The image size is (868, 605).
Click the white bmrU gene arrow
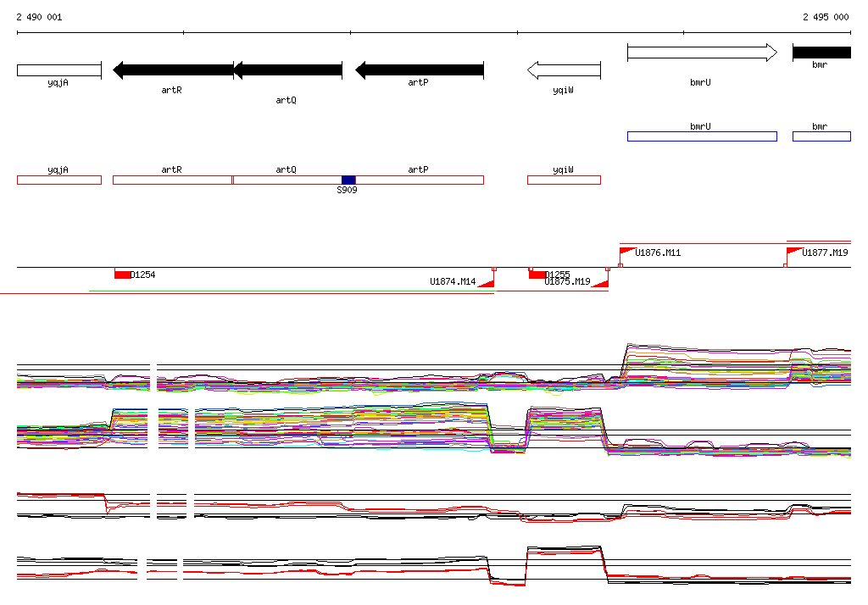point(702,53)
